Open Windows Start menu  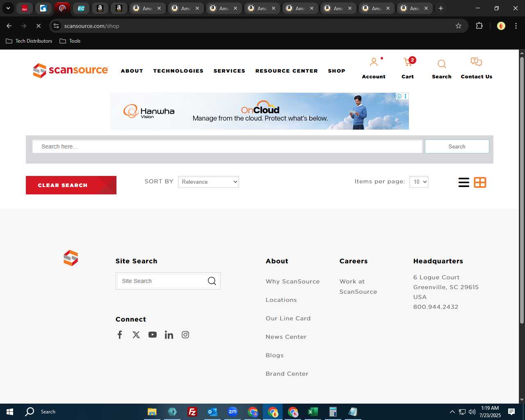click(x=10, y=412)
